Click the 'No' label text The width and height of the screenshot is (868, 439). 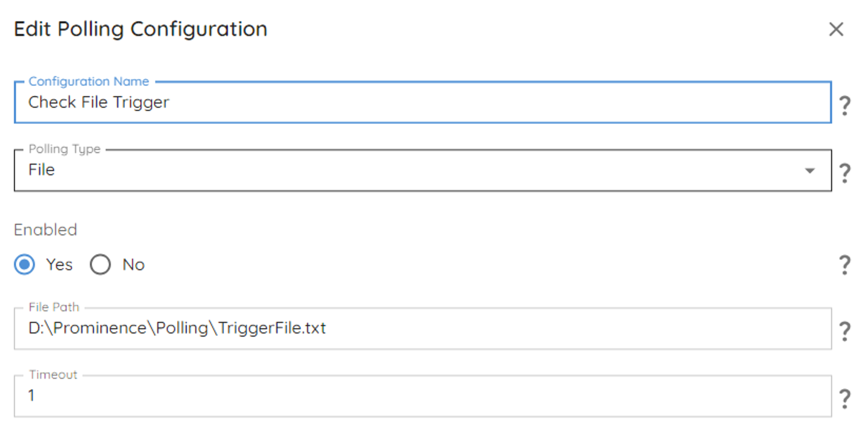coord(133,264)
